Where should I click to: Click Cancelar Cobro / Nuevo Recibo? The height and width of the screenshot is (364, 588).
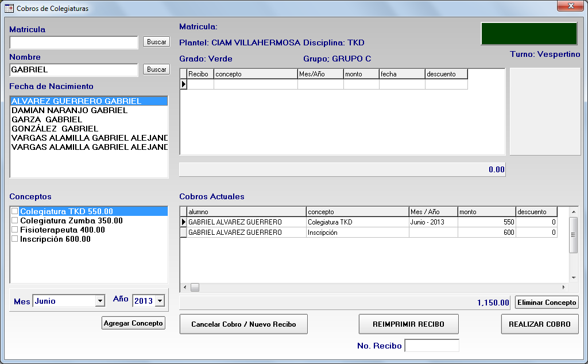pyautogui.click(x=243, y=324)
